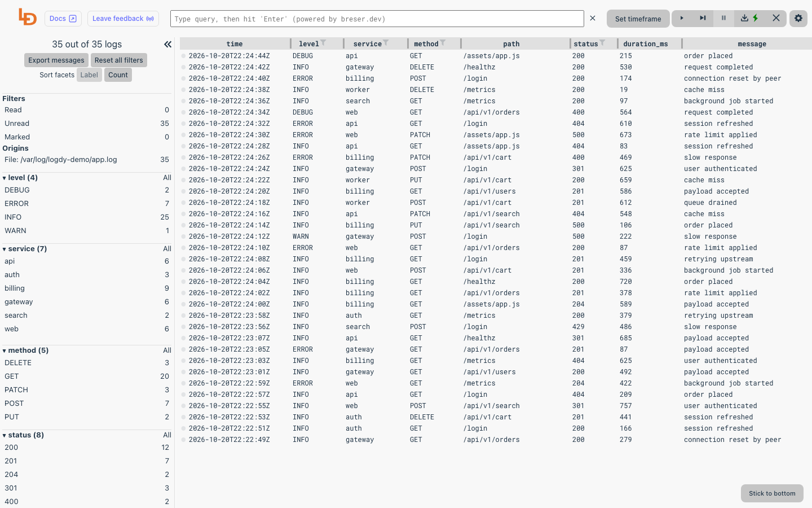Select All in the level facet
The width and height of the screenshot is (812, 508).
(167, 178)
